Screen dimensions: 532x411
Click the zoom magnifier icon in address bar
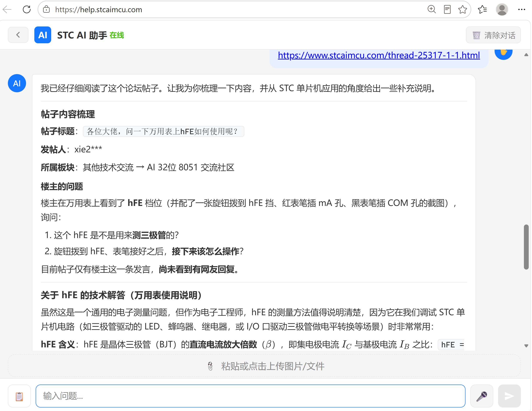[431, 9]
